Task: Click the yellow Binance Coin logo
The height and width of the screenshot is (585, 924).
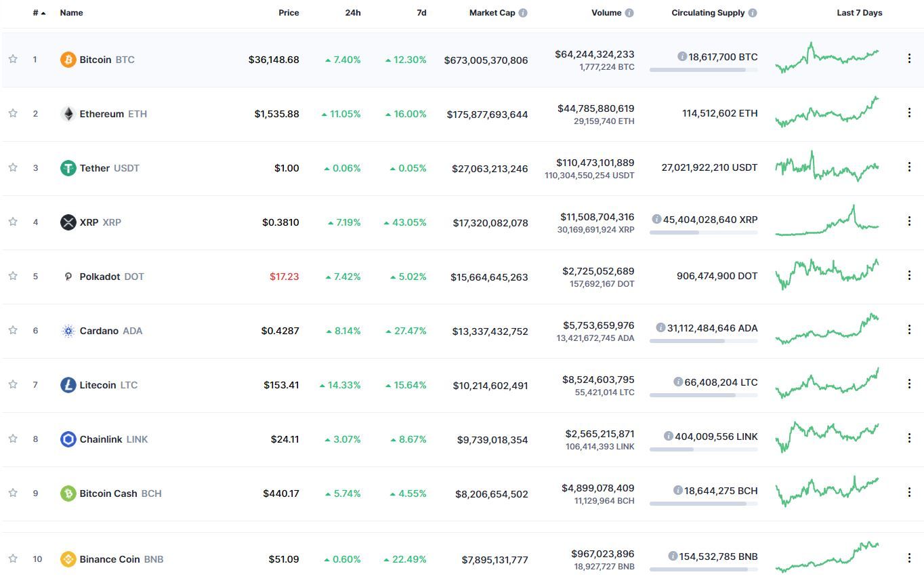Action: pyautogui.click(x=68, y=559)
